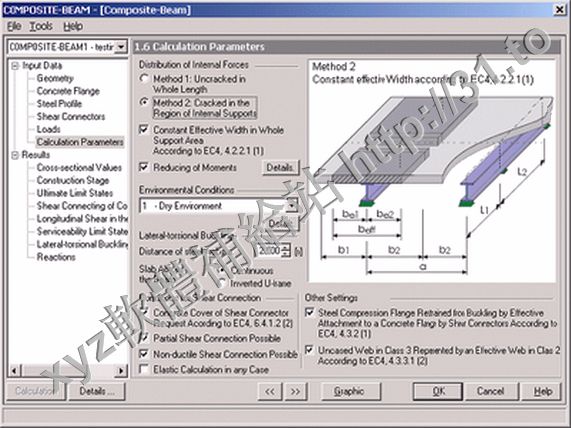Click tree panel scroll left arrow

[x=14, y=371]
